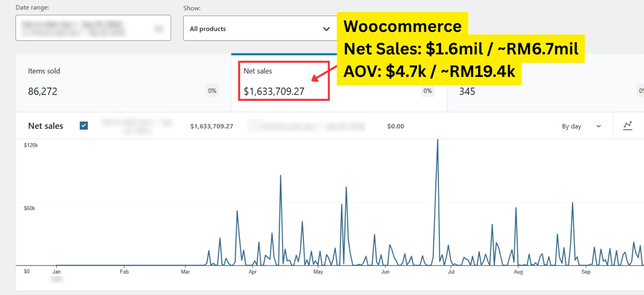
Task: Click the $120k y-axis label
Action: pyautogui.click(x=31, y=145)
